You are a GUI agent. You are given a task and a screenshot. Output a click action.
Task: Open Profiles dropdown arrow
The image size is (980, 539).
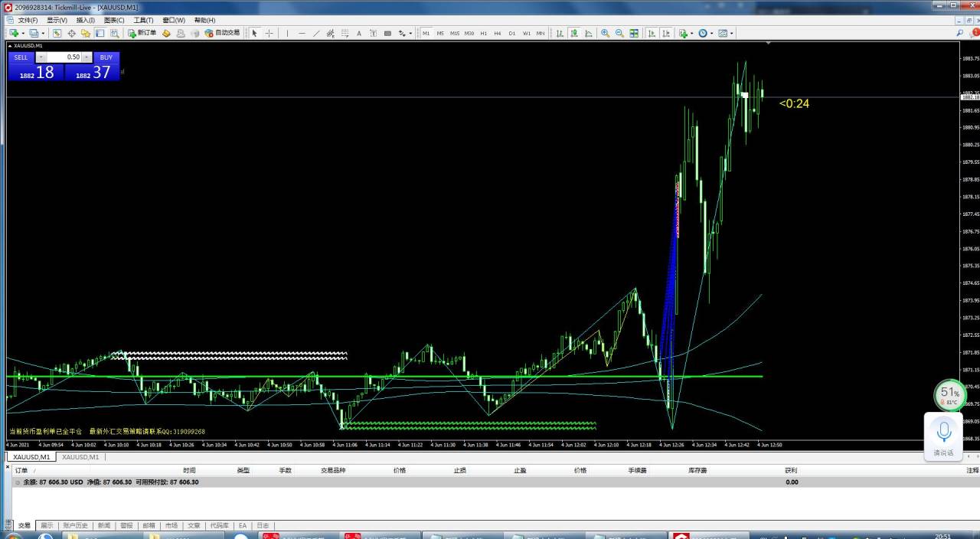[x=43, y=33]
